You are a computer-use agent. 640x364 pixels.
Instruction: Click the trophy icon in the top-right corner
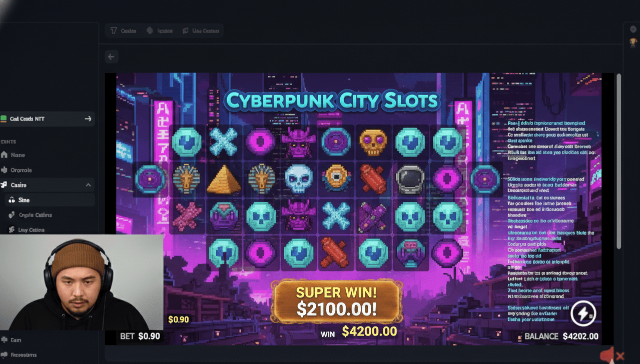tap(633, 41)
